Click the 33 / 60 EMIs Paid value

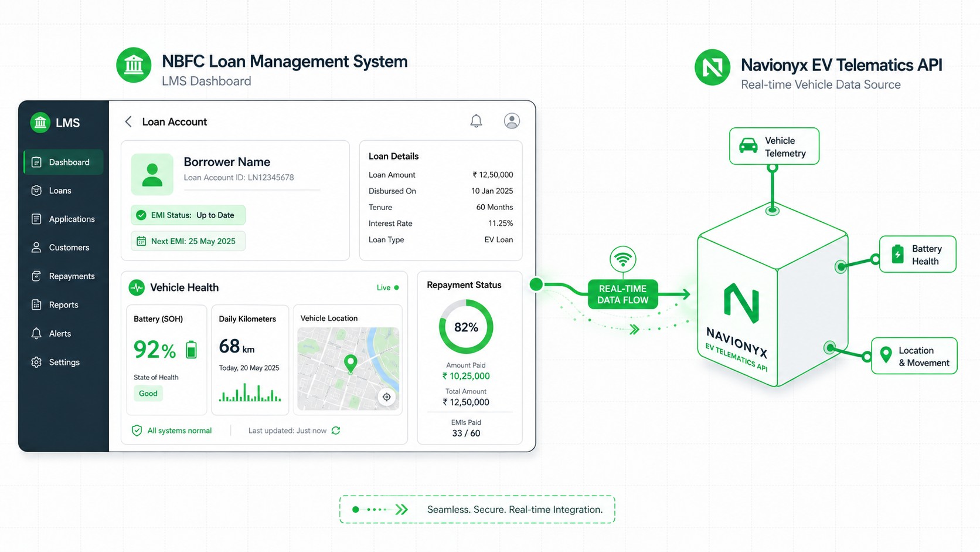(466, 434)
